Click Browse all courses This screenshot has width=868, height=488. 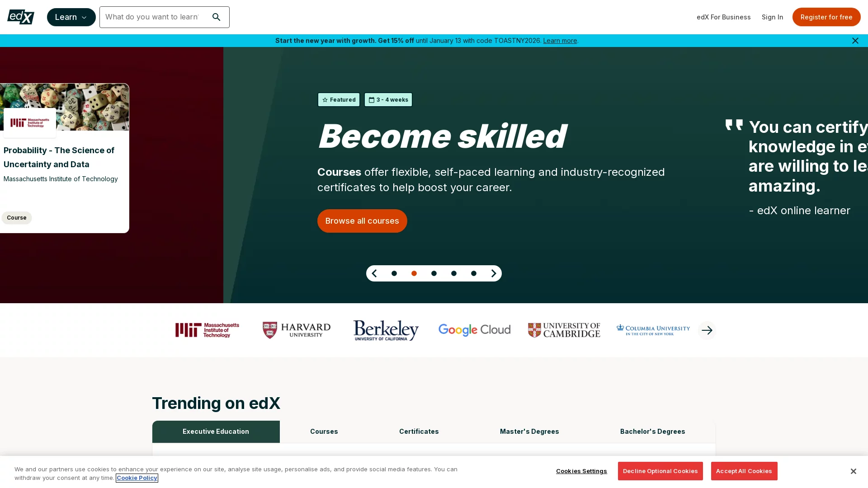(362, 221)
